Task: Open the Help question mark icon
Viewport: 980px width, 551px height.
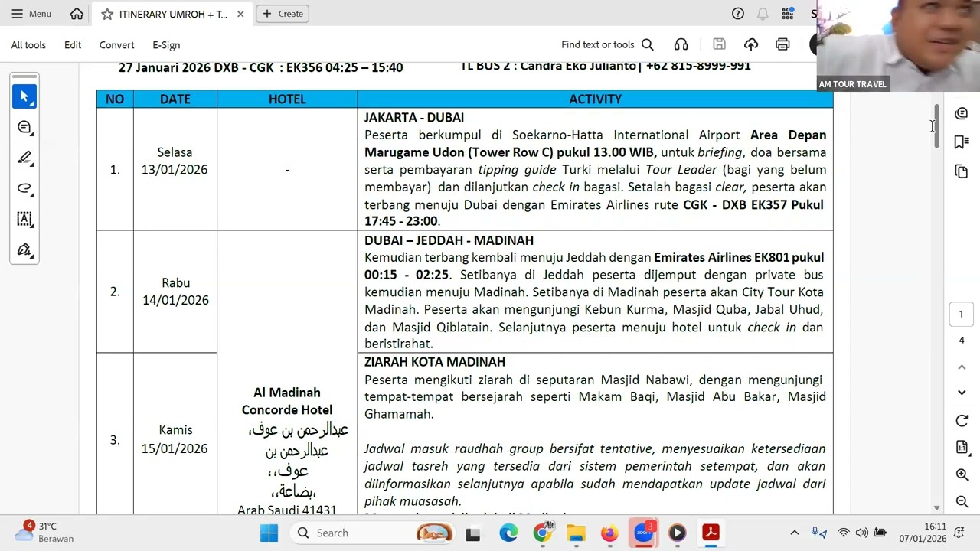Action: pos(738,14)
